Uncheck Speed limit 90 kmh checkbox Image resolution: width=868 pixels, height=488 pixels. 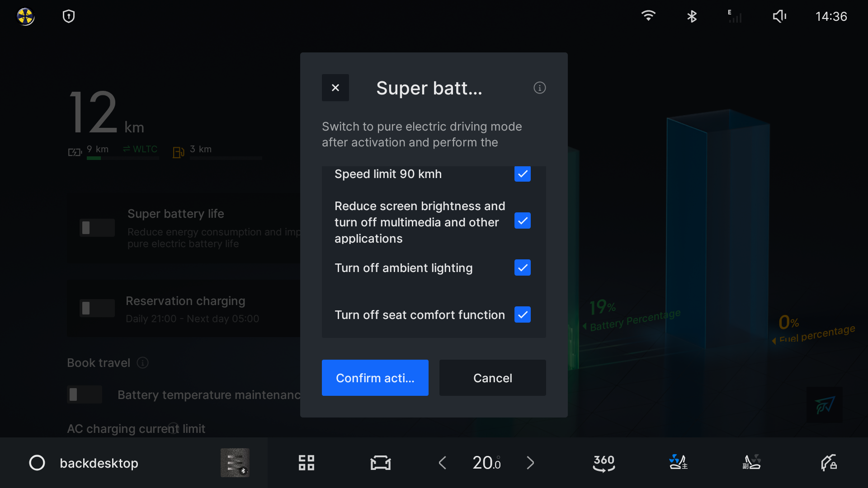pyautogui.click(x=522, y=174)
